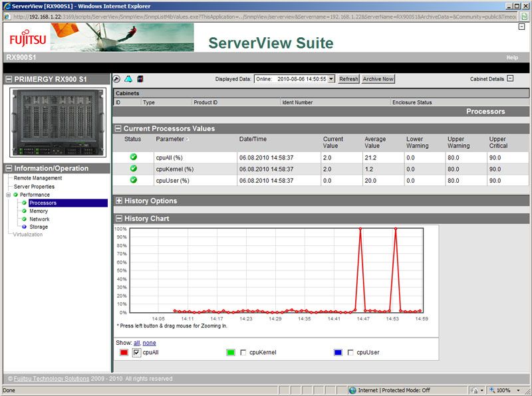Expand the History Options section
The width and height of the screenshot is (532, 396).
(x=119, y=201)
